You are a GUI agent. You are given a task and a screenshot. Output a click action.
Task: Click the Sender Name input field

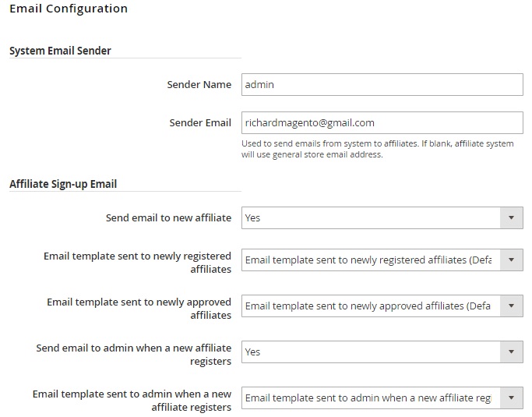click(x=382, y=84)
